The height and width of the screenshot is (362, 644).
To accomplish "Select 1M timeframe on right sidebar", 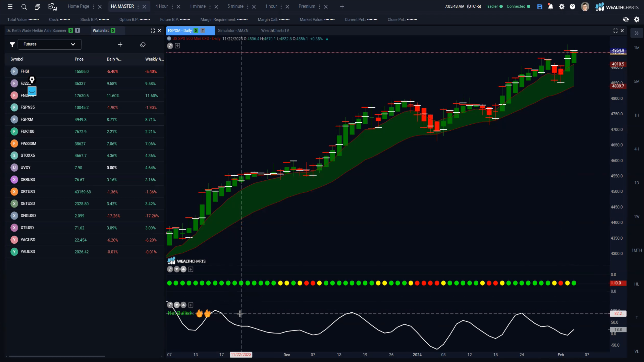I will pos(637,48).
